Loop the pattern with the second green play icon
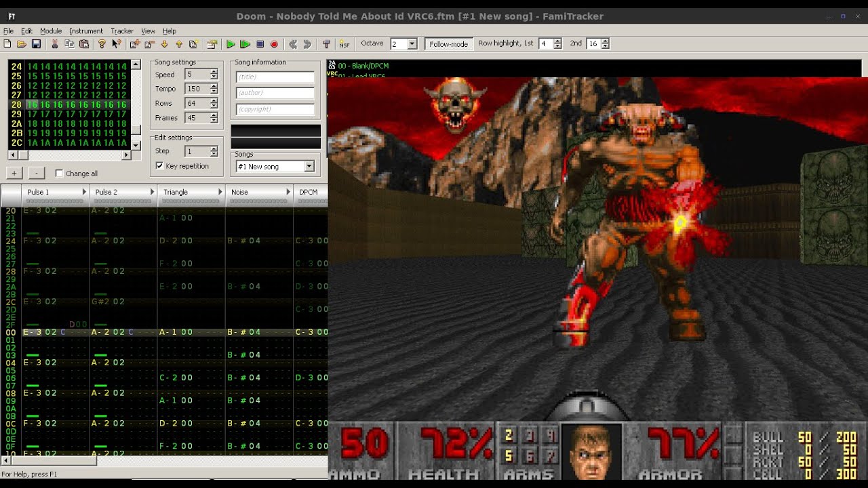This screenshot has width=868, height=488. click(x=245, y=44)
